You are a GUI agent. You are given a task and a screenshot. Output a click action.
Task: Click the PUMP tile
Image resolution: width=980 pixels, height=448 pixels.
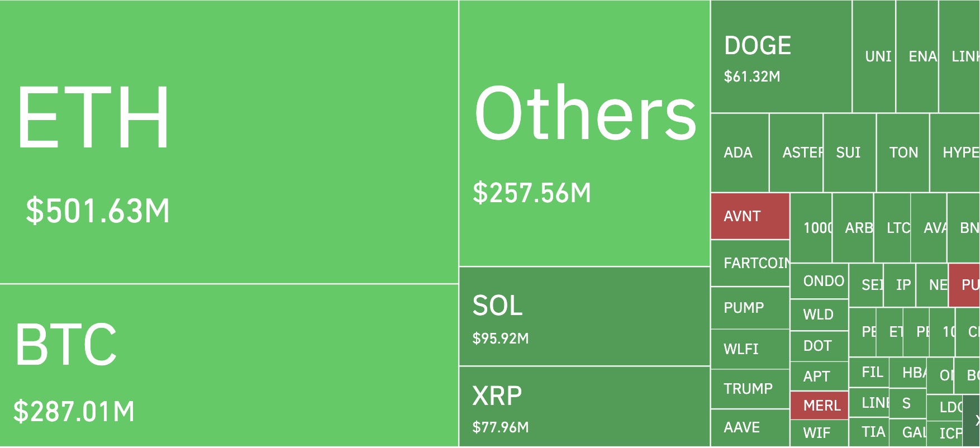tap(750, 308)
